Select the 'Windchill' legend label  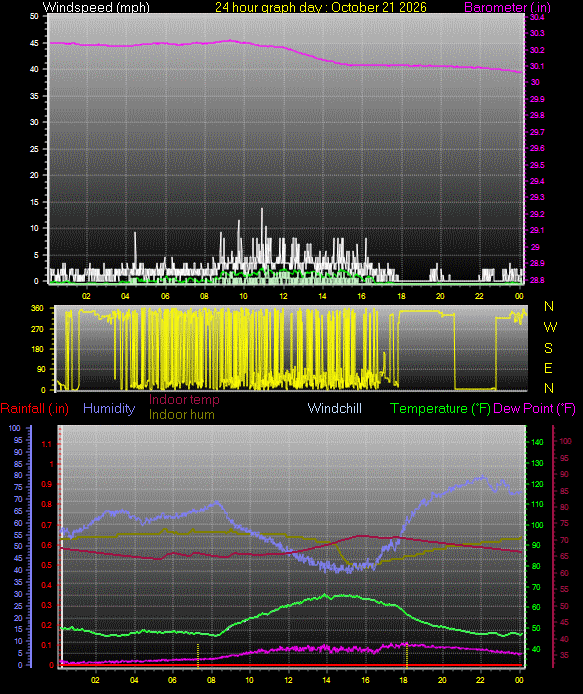tap(335, 409)
